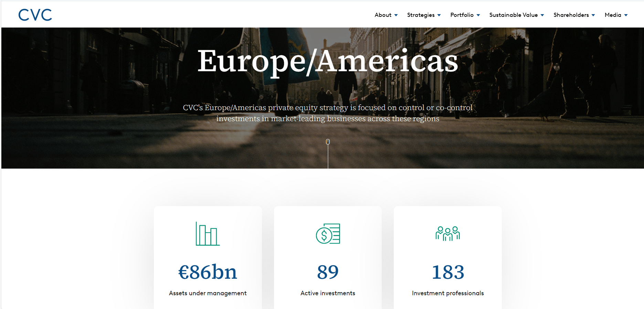
Task: Open the Portfolio menu
Action: pyautogui.click(x=462, y=15)
